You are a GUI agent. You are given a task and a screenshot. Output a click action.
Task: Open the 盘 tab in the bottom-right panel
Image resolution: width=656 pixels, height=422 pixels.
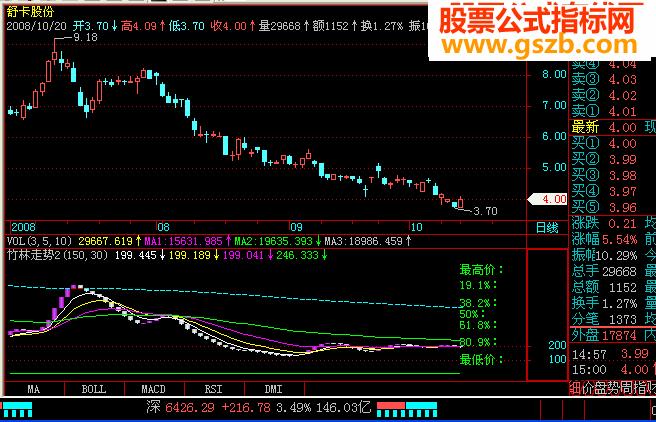point(600,389)
